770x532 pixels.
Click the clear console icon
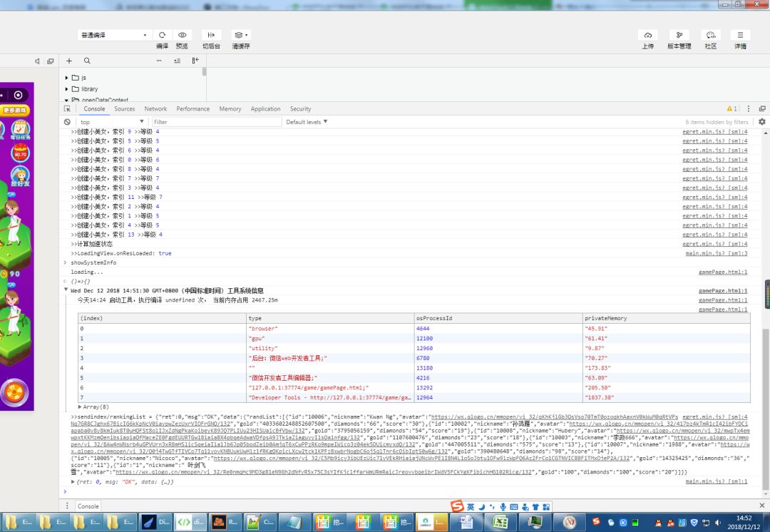[67, 122]
